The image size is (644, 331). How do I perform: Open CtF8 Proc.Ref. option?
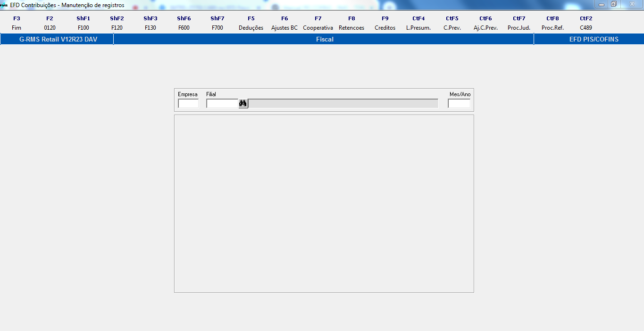click(552, 23)
